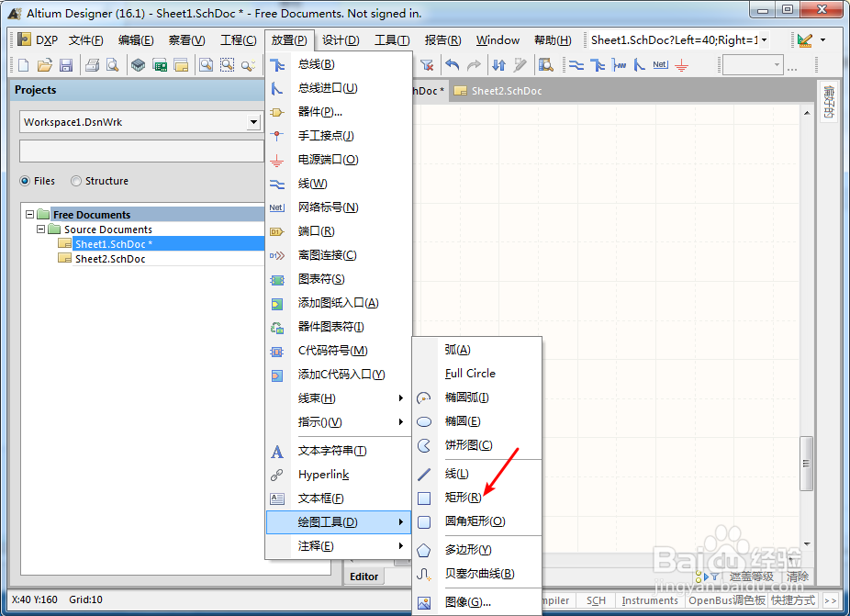This screenshot has width=850, height=616.
Task: Click the Net Label toolbar icon
Action: click(x=660, y=65)
